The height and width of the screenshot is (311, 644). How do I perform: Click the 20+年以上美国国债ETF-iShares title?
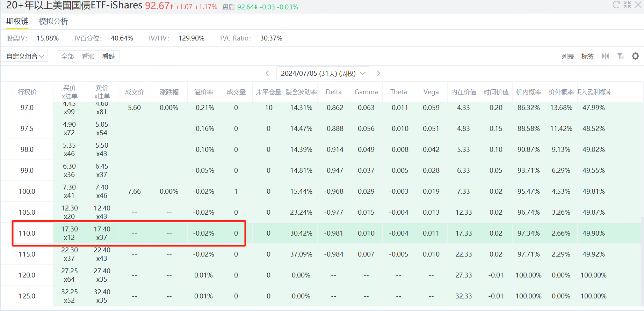[x=74, y=6]
